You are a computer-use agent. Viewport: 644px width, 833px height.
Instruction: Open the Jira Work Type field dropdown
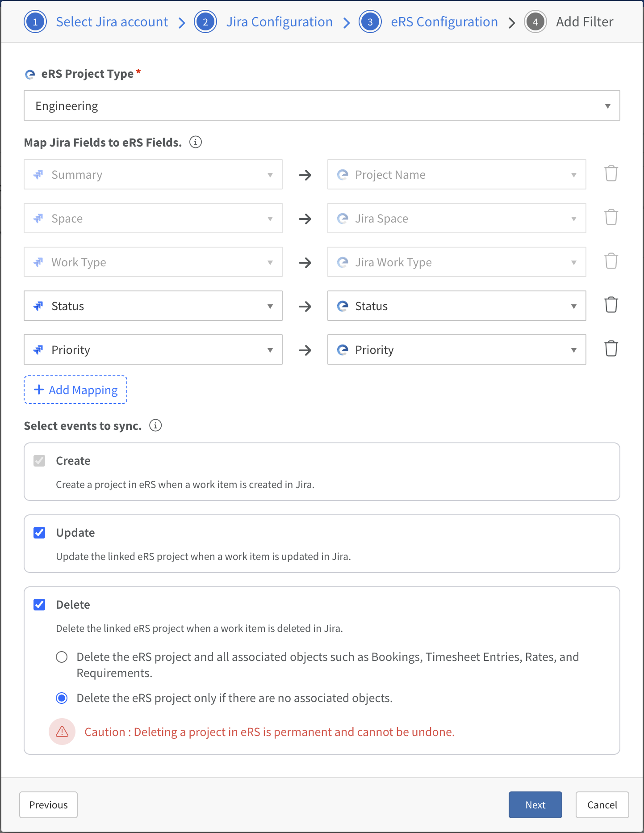(x=153, y=262)
